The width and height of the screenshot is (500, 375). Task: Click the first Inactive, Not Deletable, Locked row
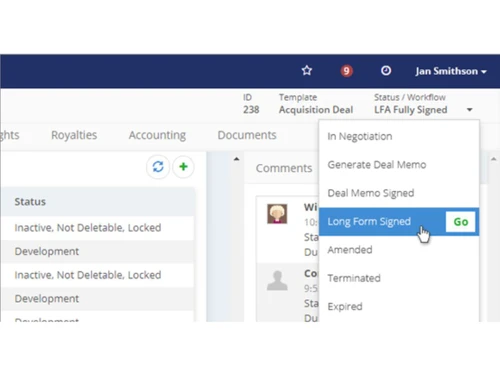tap(98, 228)
